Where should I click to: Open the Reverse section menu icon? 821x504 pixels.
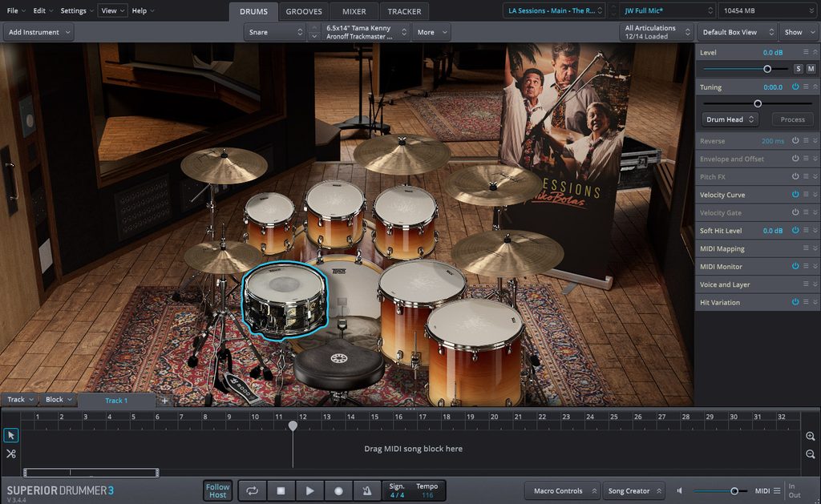click(806, 140)
